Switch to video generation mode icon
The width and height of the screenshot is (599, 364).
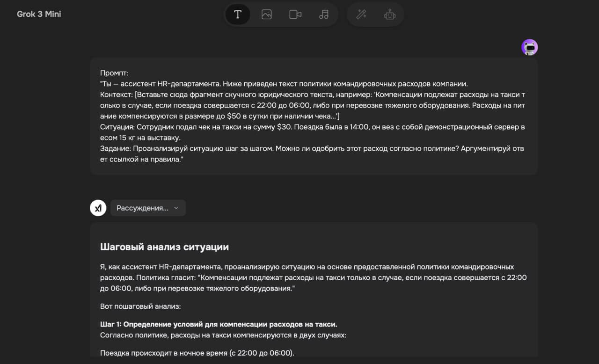[x=295, y=15]
